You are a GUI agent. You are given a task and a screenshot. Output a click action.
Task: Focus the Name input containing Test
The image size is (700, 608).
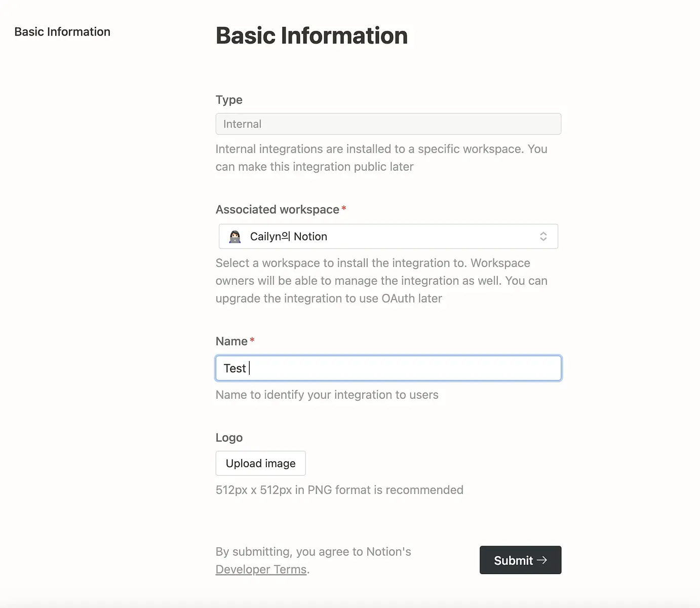click(388, 368)
